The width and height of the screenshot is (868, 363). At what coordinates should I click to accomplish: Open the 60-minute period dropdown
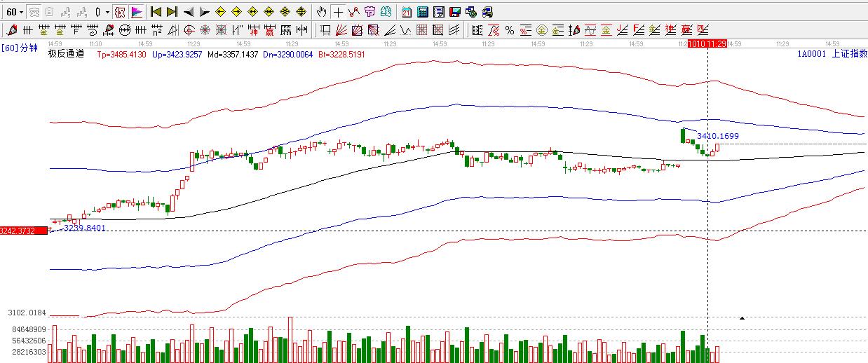[x=14, y=12]
